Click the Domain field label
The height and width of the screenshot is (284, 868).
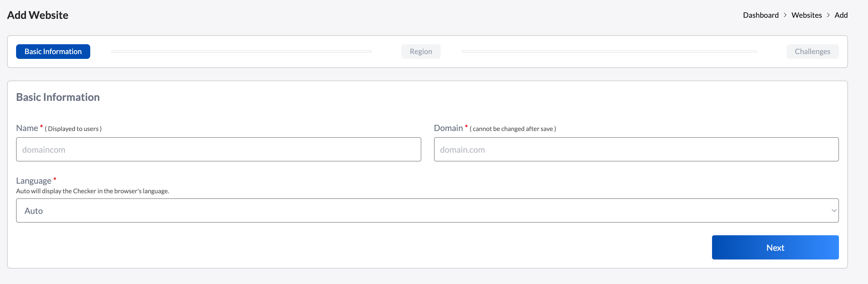pos(448,128)
